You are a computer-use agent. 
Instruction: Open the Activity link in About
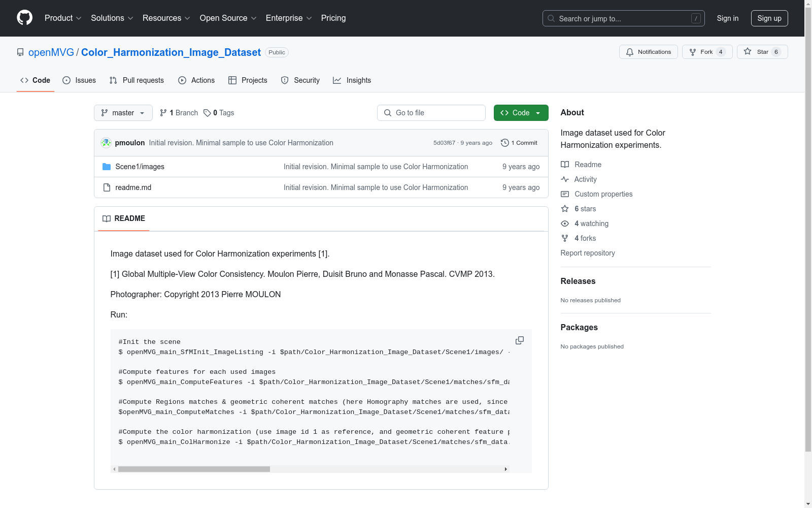(579, 179)
